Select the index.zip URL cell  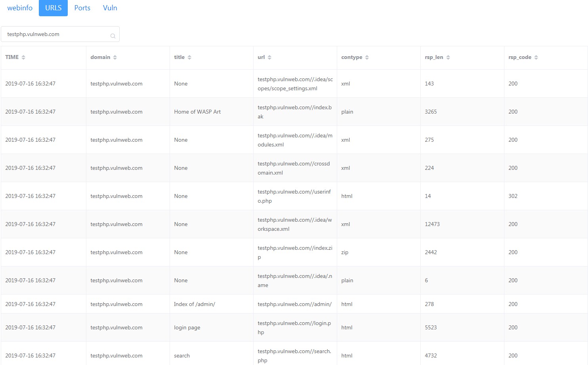pos(295,252)
